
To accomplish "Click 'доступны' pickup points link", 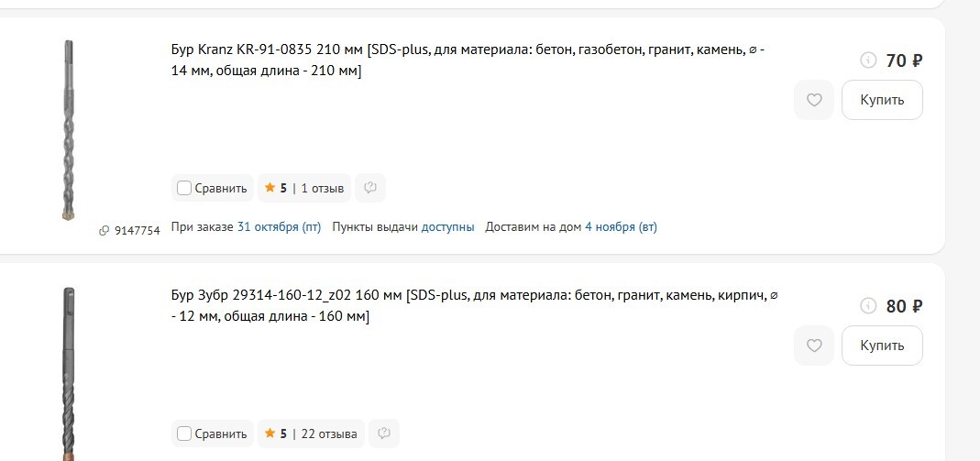I will (x=447, y=226).
